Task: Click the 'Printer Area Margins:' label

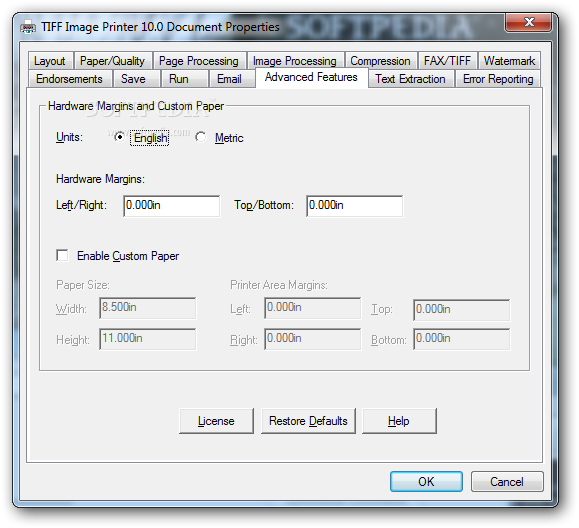Action: [279, 285]
